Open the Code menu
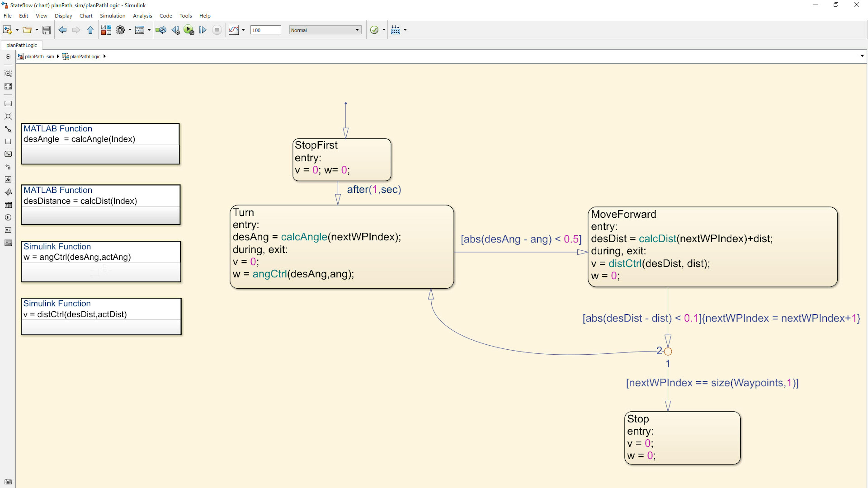 click(166, 15)
